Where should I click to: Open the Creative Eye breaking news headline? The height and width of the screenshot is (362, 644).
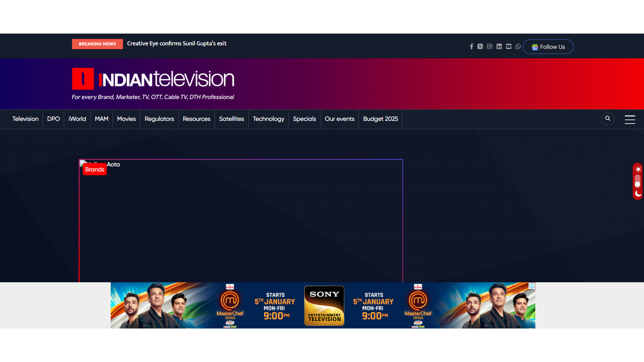(x=176, y=44)
